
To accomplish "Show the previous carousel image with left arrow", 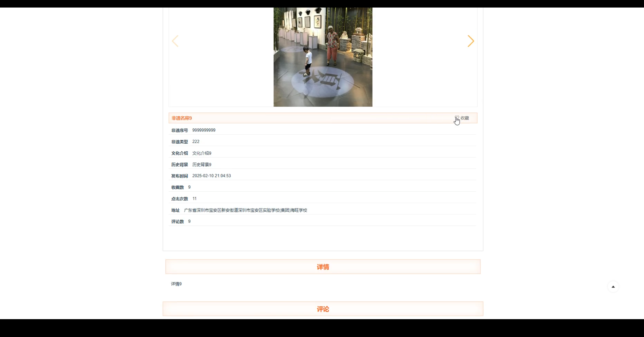I will point(175,41).
